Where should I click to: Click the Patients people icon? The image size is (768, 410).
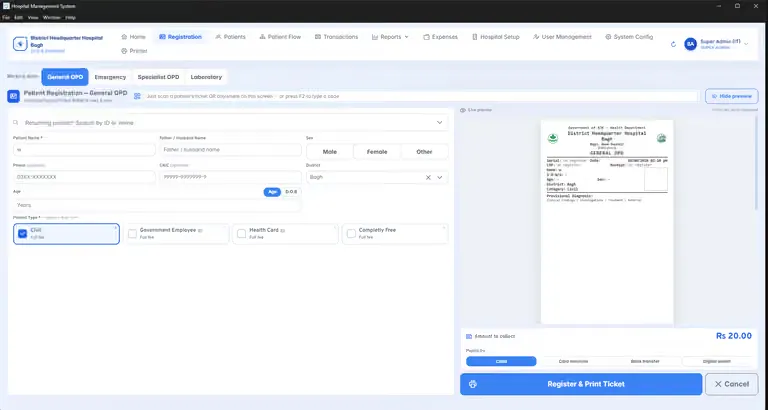[218, 37]
